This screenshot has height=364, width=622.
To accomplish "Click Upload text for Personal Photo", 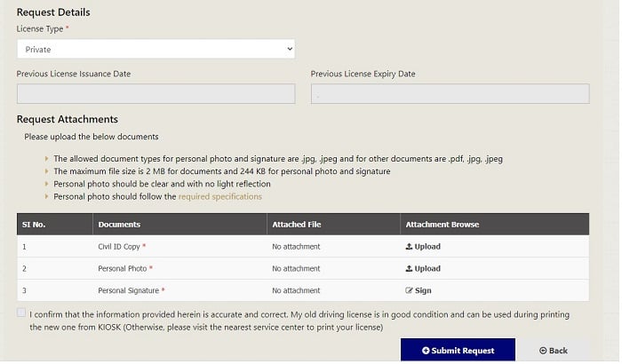I will pyautogui.click(x=427, y=269).
